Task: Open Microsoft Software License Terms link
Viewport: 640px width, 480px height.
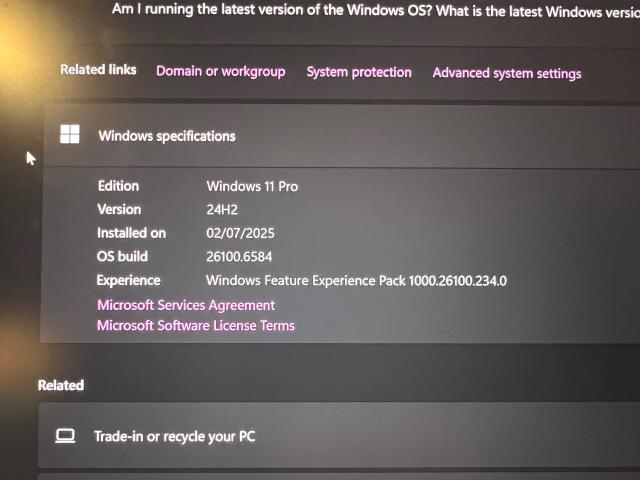Action: coord(196,326)
